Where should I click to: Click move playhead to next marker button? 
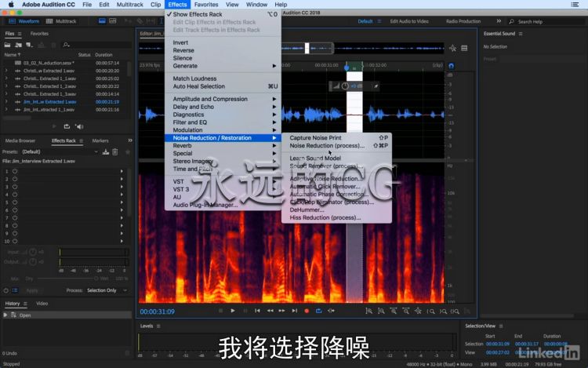pyautogui.click(x=294, y=311)
